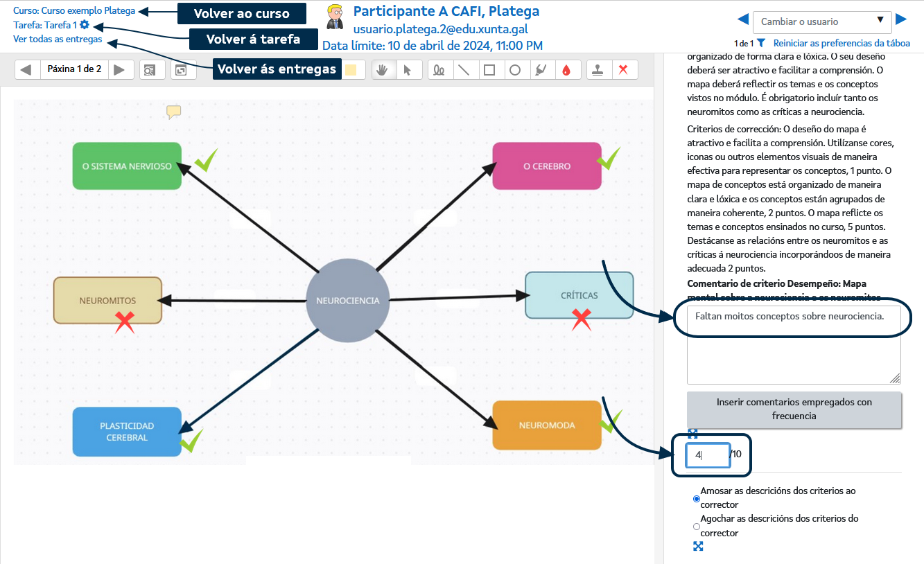Click the grade input field showing 4
This screenshot has height=564, width=924.
707,455
